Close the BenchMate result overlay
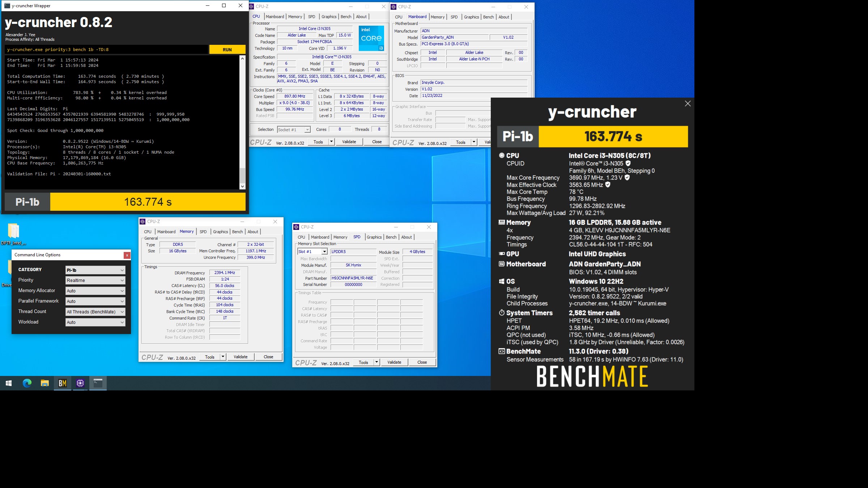868x488 pixels. click(688, 104)
